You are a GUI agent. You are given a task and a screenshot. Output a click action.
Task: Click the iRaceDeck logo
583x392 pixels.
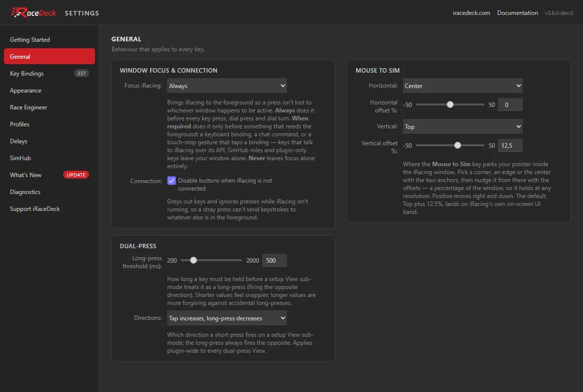coord(33,12)
